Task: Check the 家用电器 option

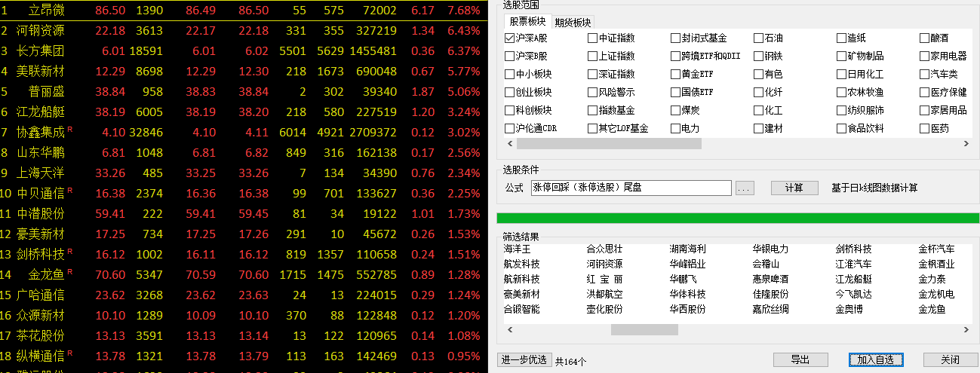Action: (x=925, y=56)
